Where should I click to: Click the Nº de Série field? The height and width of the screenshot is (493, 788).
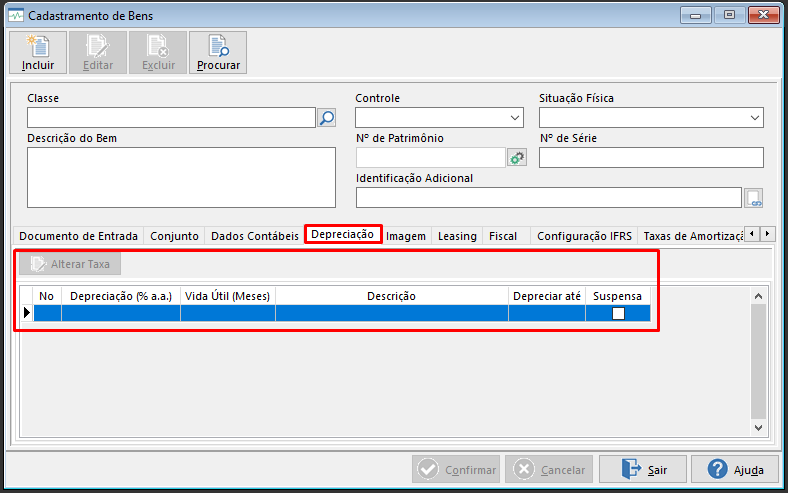(x=651, y=158)
